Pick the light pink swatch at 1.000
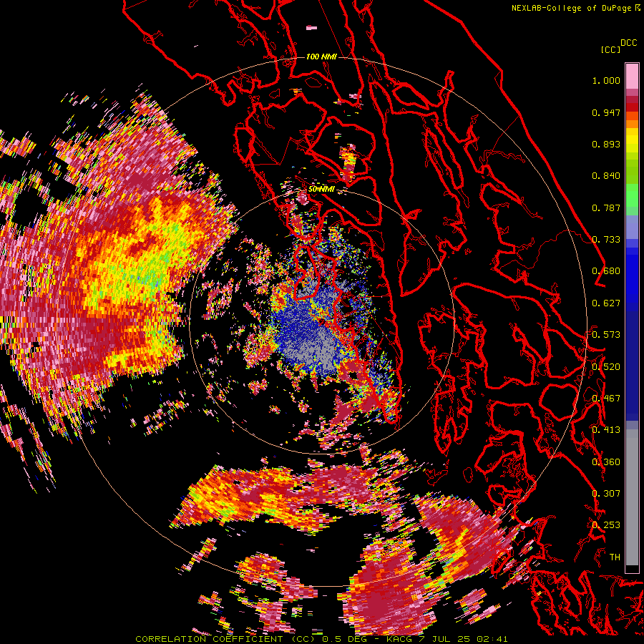This screenshot has width=644, height=644. (x=632, y=76)
